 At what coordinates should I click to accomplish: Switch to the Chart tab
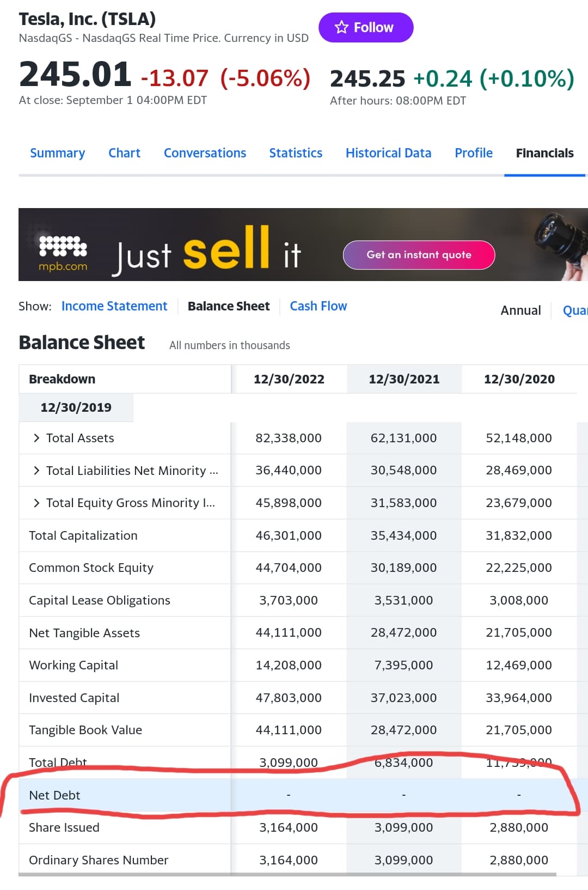pyautogui.click(x=124, y=153)
